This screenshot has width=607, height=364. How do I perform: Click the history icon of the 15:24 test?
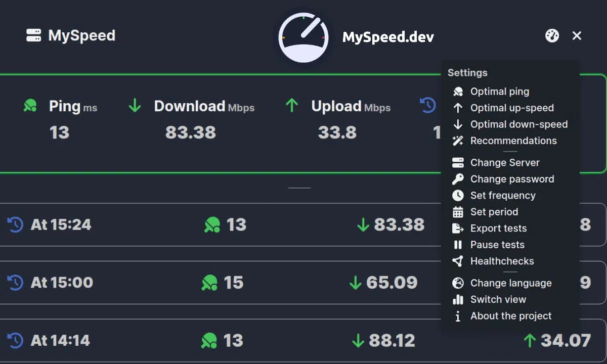click(15, 224)
